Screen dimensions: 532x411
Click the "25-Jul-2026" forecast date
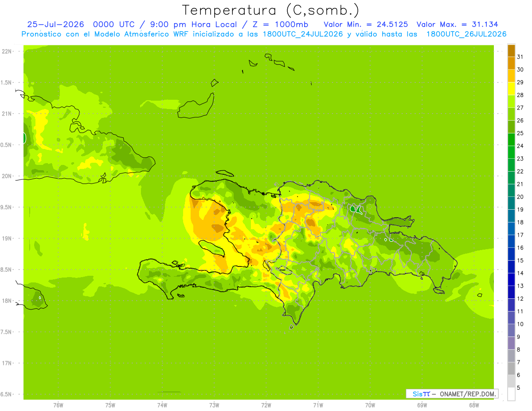(x=55, y=24)
